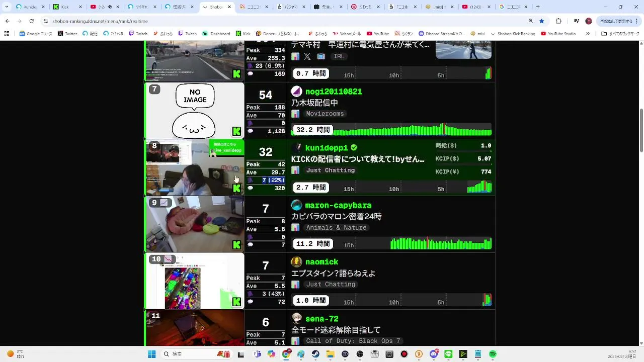The image size is (644, 362).
Task: Open the Yahoo!メール bookmark
Action: point(348,34)
